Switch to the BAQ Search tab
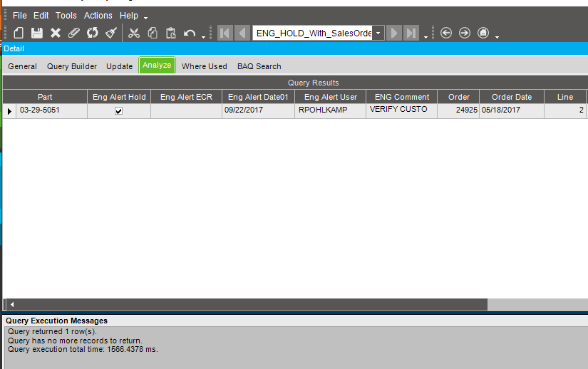This screenshot has height=369, width=588. [x=259, y=66]
